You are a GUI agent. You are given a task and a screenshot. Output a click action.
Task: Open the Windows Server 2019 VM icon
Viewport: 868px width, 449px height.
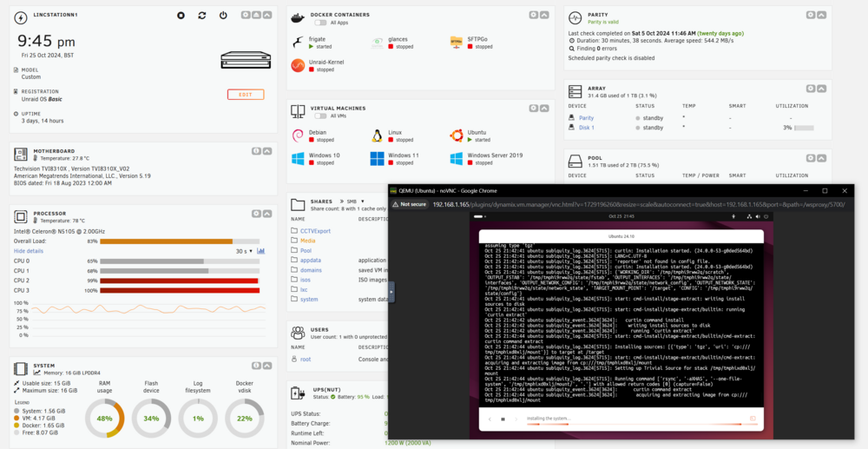tap(457, 159)
